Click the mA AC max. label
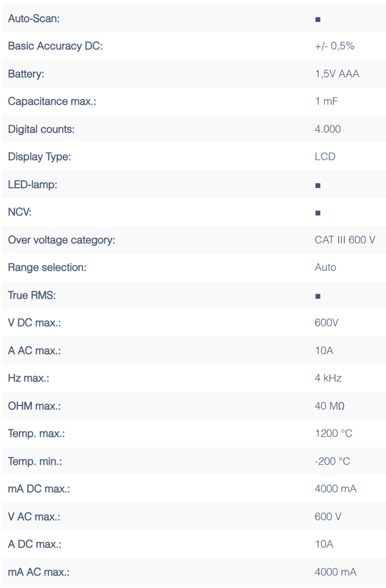 click(x=39, y=572)
